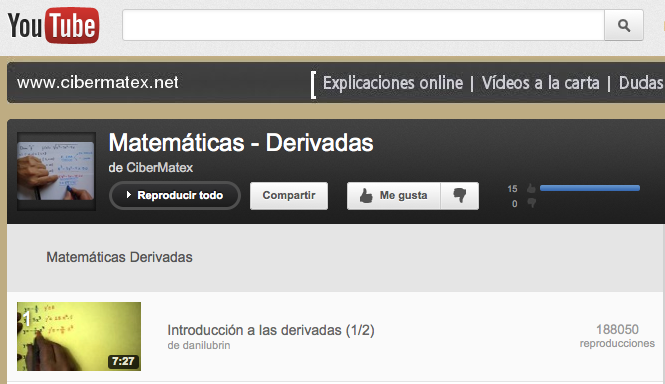
Task: Click the Matemáticas - Derivadas playlist title
Action: click(x=241, y=143)
